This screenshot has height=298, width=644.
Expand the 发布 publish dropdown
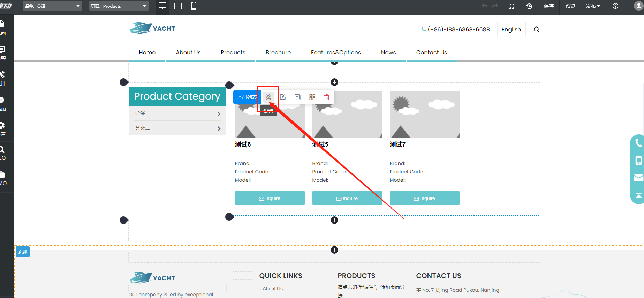(593, 6)
